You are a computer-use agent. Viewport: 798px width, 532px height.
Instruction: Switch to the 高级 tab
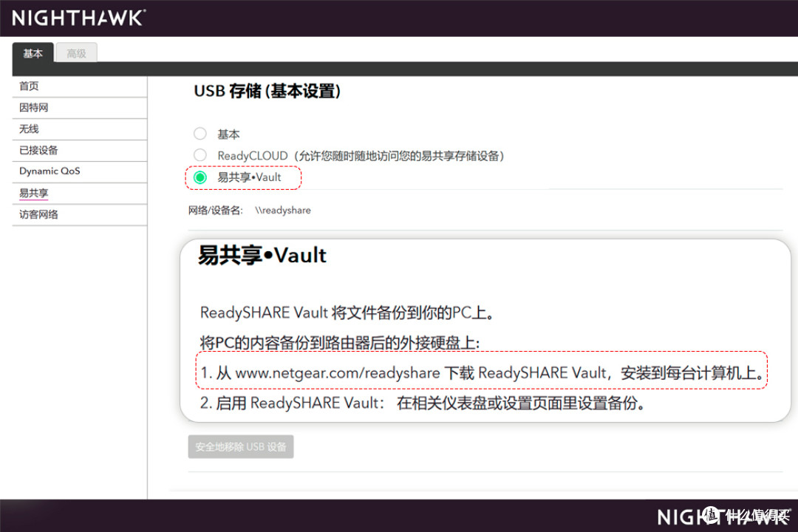click(76, 53)
